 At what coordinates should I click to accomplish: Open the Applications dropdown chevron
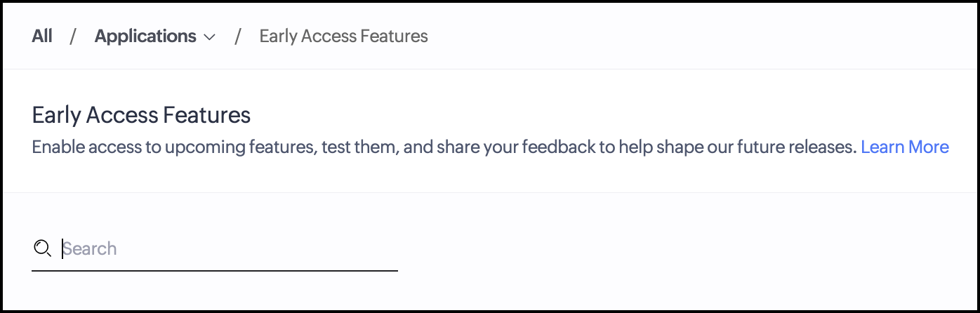click(x=209, y=37)
